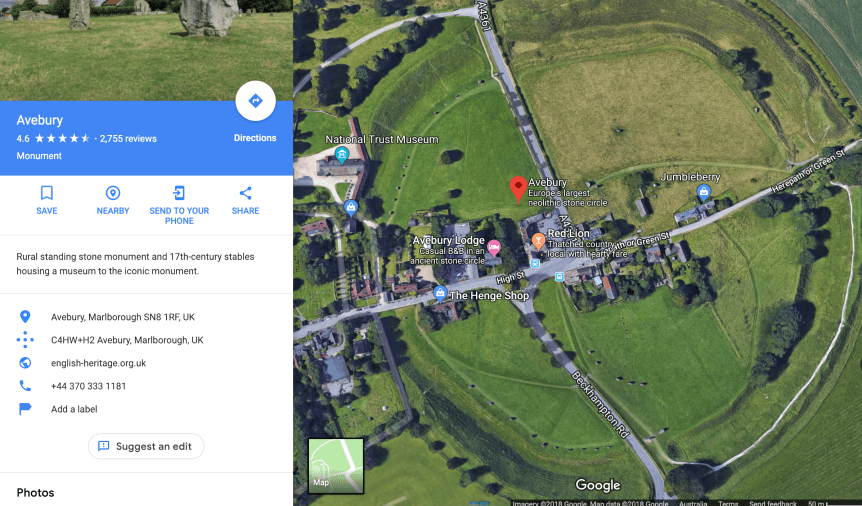
Task: Open The Henge Shop map marker
Action: coord(440,294)
